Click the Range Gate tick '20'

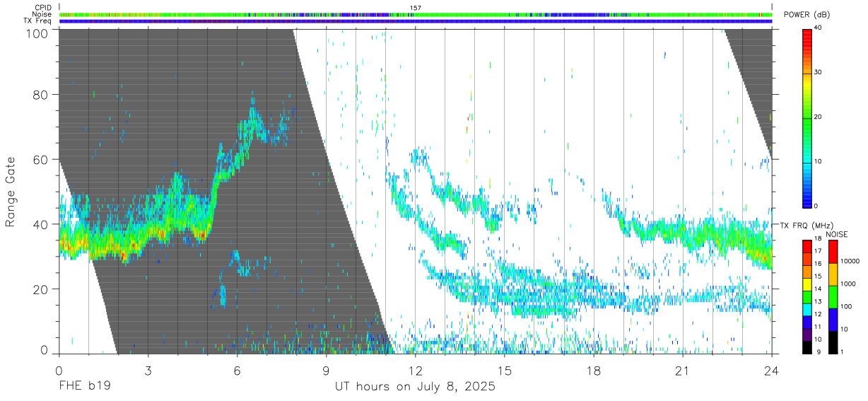tap(42, 289)
